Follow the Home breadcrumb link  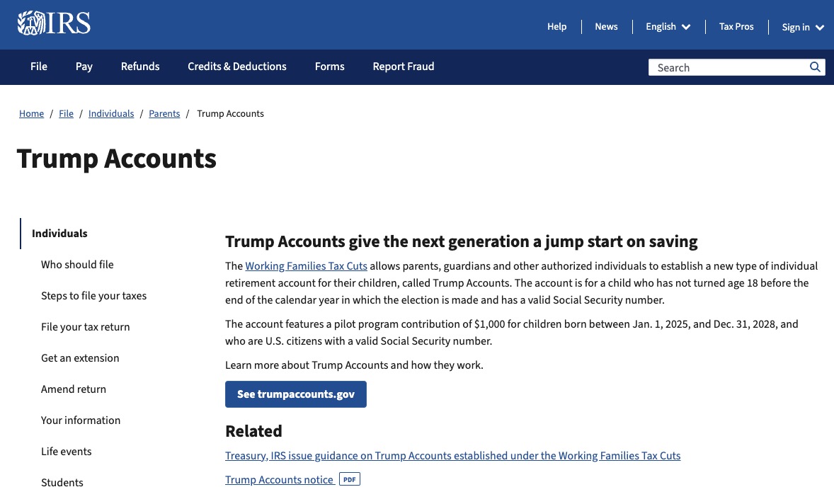pyautogui.click(x=31, y=114)
